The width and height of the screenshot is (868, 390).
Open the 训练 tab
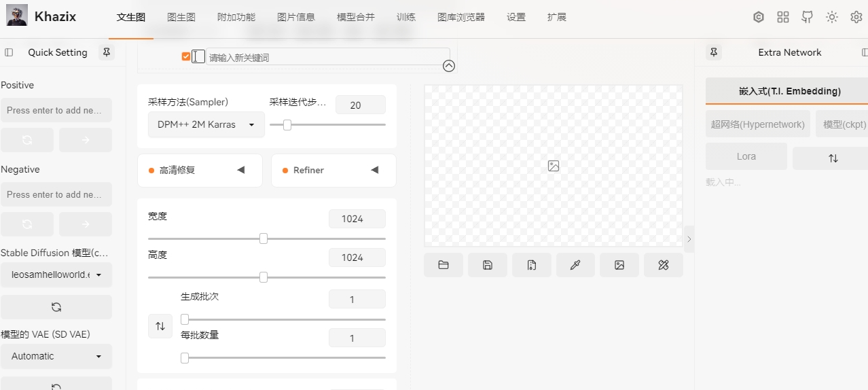coord(406,17)
